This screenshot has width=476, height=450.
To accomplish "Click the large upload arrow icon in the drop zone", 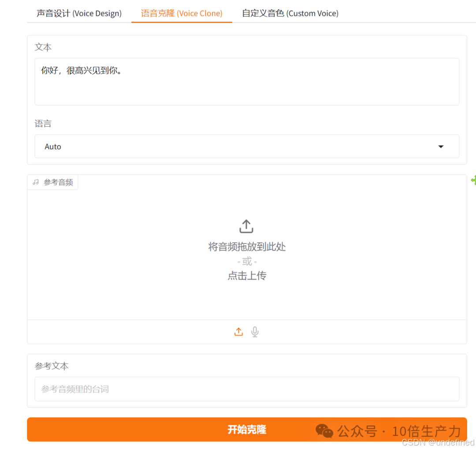I will pyautogui.click(x=246, y=226).
